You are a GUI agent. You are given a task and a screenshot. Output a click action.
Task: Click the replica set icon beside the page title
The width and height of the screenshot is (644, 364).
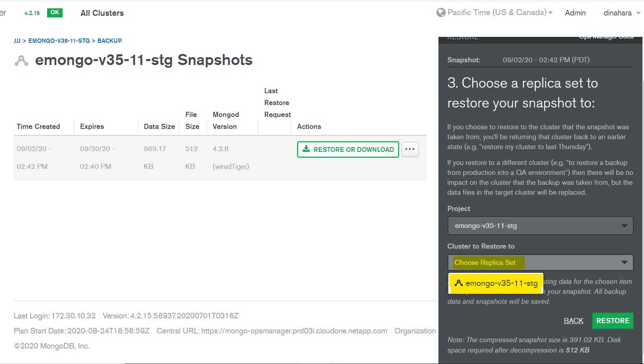[x=21, y=61]
